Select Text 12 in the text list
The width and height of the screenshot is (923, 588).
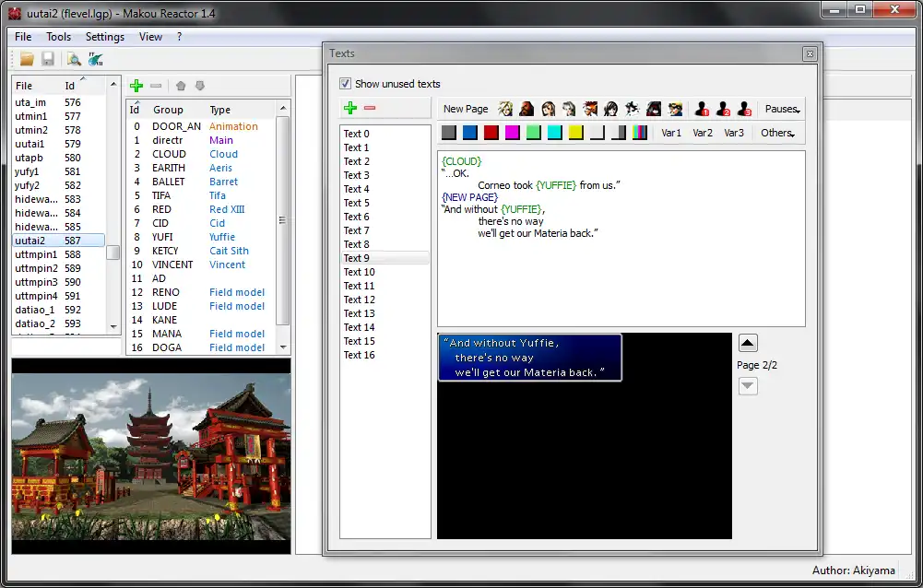(359, 300)
